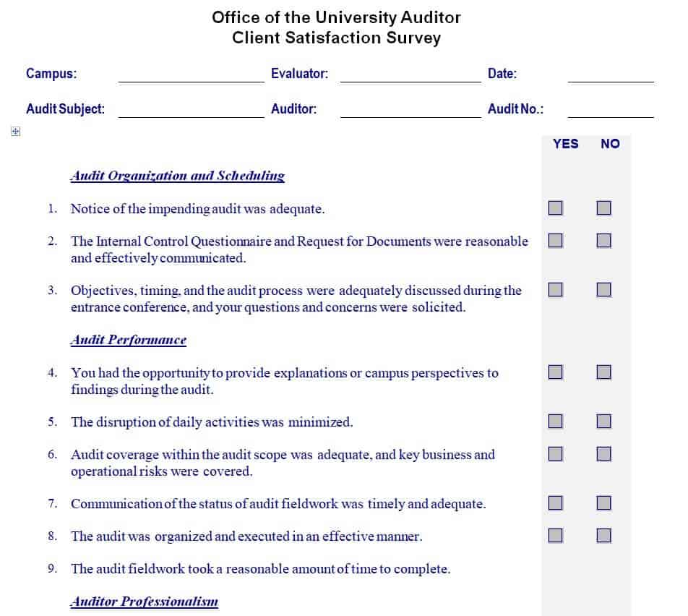The width and height of the screenshot is (688, 616).
Task: Check YES for audit coverage question 6
Action: point(555,454)
